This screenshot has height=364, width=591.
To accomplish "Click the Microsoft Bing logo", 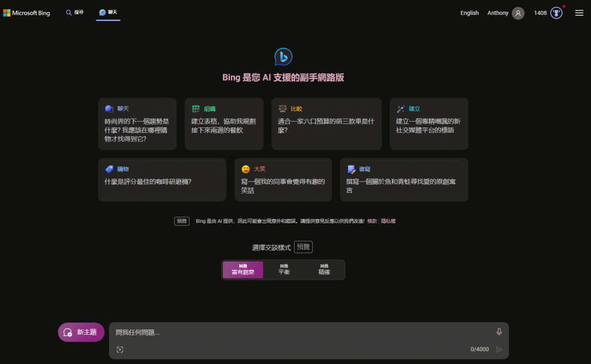I will tap(27, 13).
